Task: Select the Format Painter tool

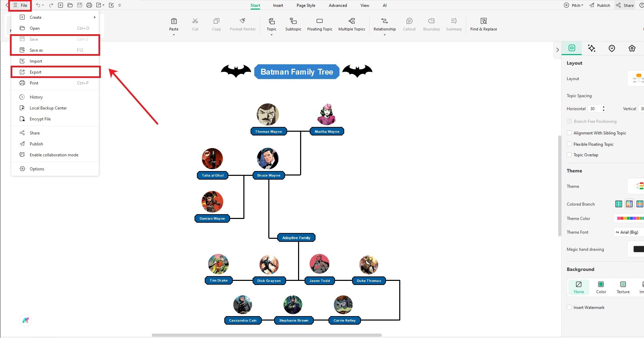Action: pyautogui.click(x=243, y=24)
